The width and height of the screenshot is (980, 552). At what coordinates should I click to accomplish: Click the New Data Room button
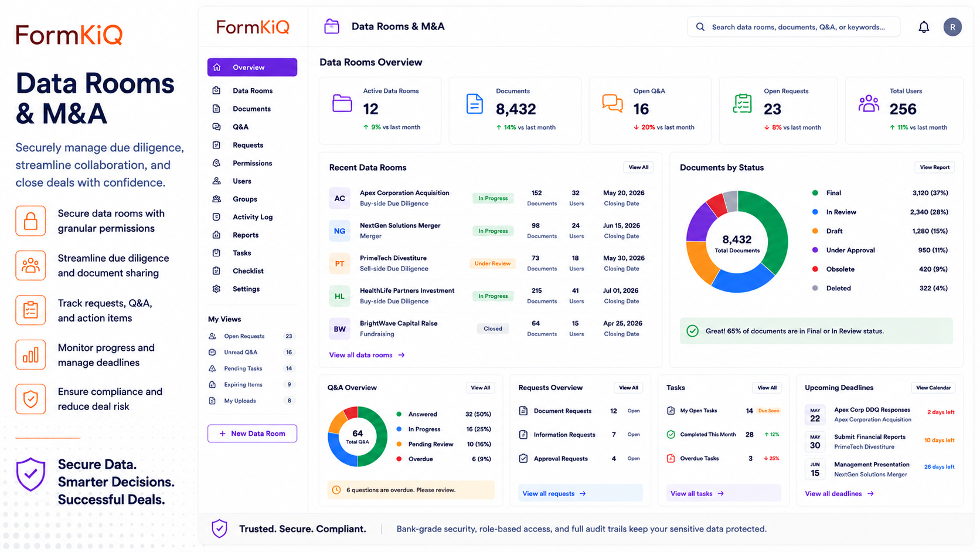tap(252, 434)
